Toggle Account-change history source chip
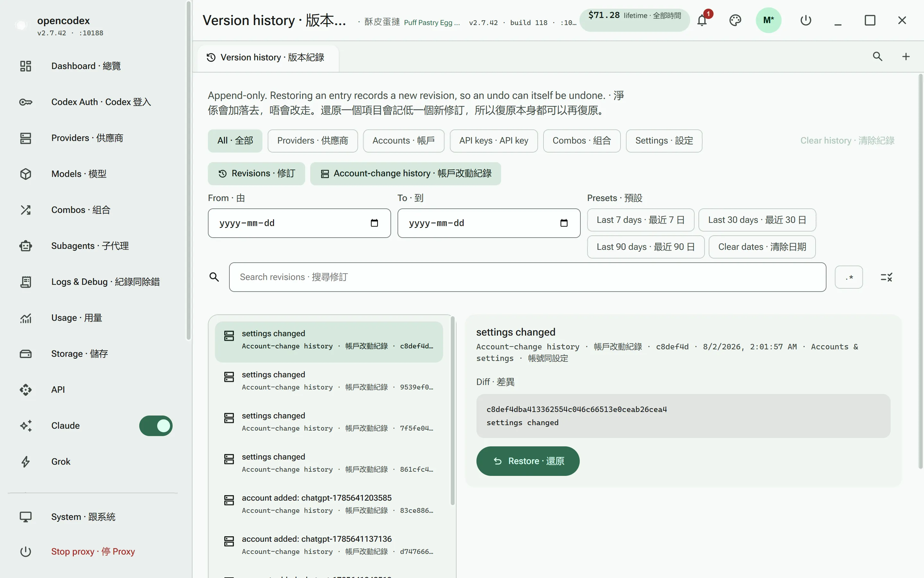The width and height of the screenshot is (924, 578). [x=406, y=173]
